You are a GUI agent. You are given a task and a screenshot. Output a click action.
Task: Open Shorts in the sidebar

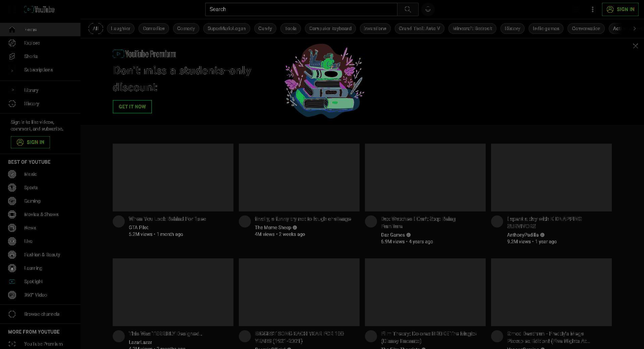[40, 56]
